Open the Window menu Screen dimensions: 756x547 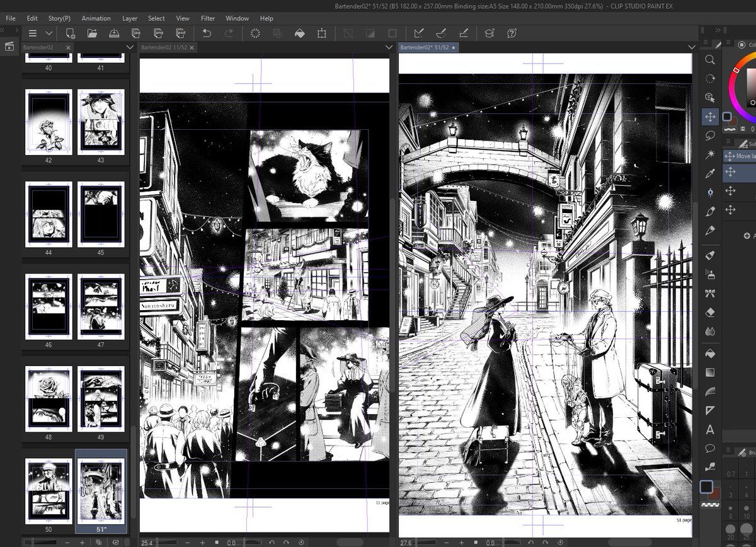[x=237, y=18]
